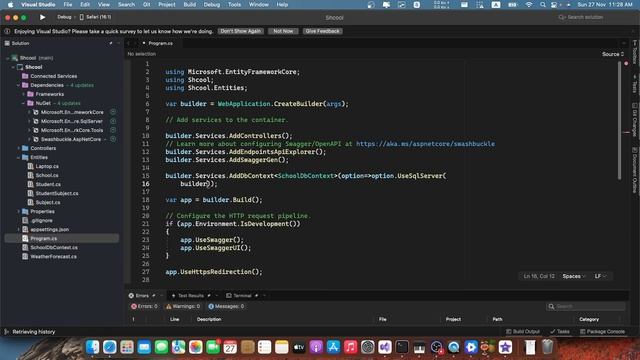This screenshot has width=640, height=360.
Task: Select the Connected Services item
Action: pyautogui.click(x=53, y=76)
